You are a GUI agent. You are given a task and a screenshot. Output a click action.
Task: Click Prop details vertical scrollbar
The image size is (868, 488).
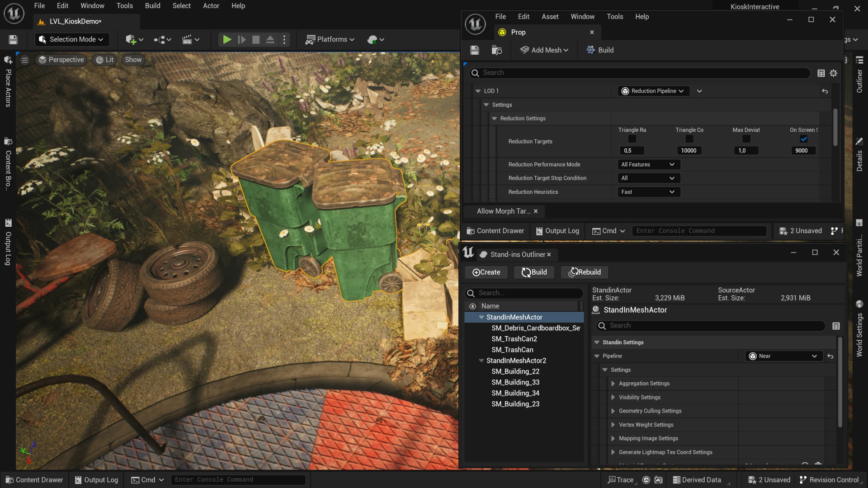click(835, 127)
